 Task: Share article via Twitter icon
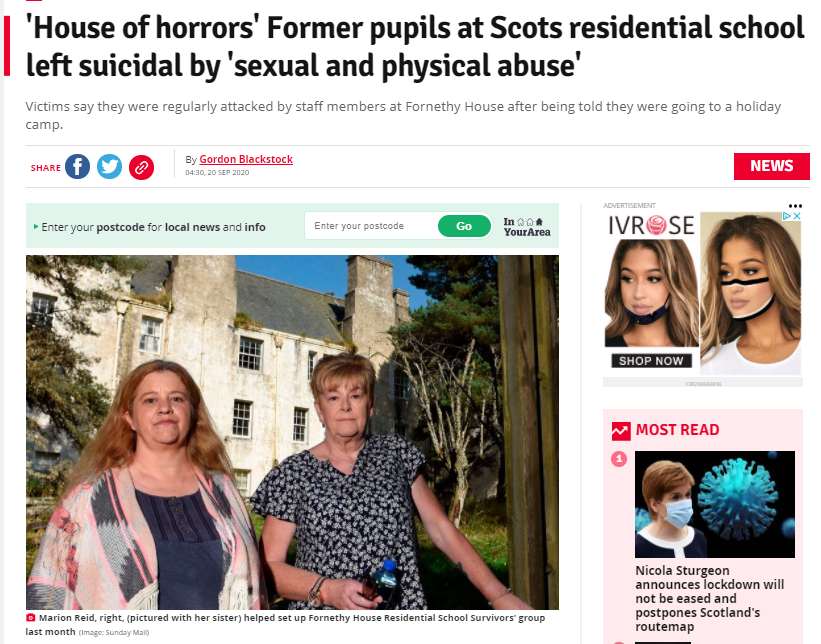[109, 167]
